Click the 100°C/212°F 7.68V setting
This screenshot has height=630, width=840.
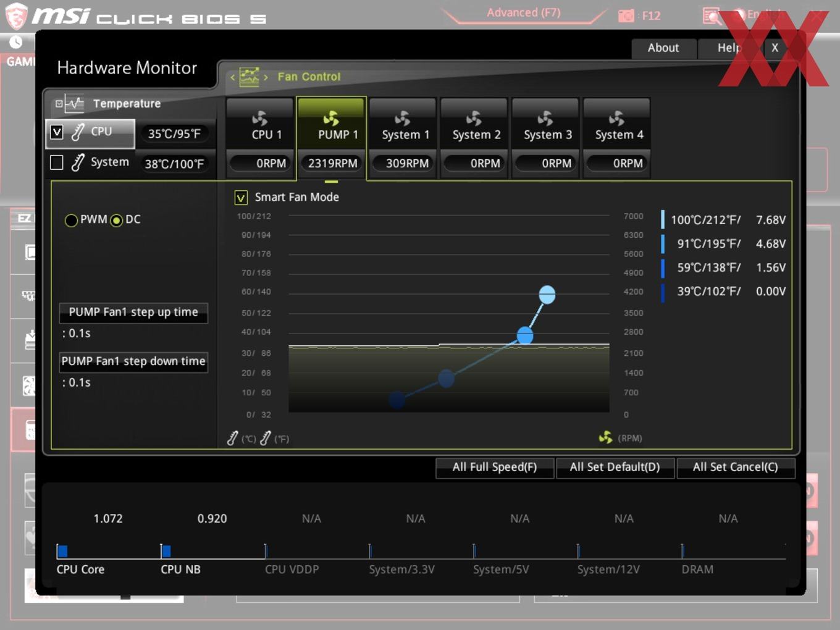pyautogui.click(x=723, y=220)
